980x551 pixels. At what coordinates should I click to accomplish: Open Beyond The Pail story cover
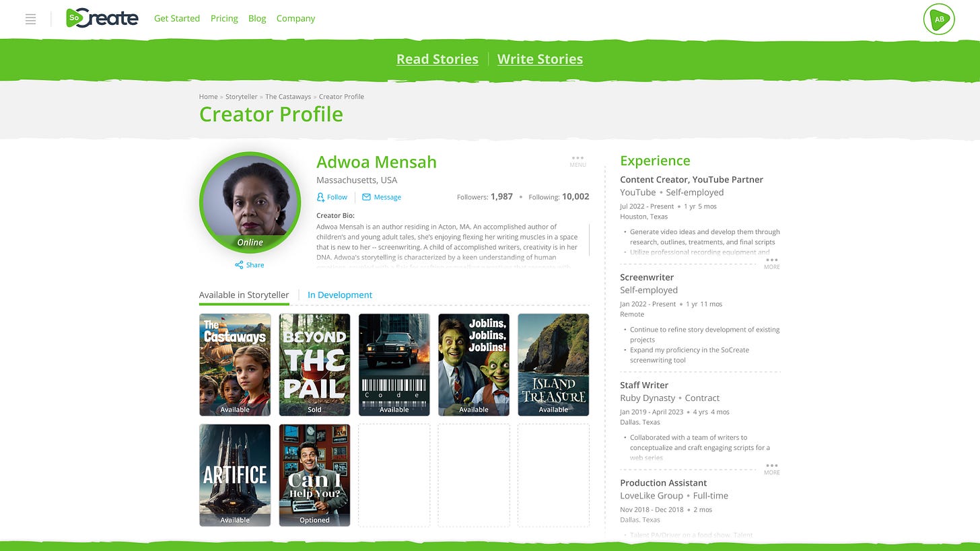pyautogui.click(x=314, y=365)
